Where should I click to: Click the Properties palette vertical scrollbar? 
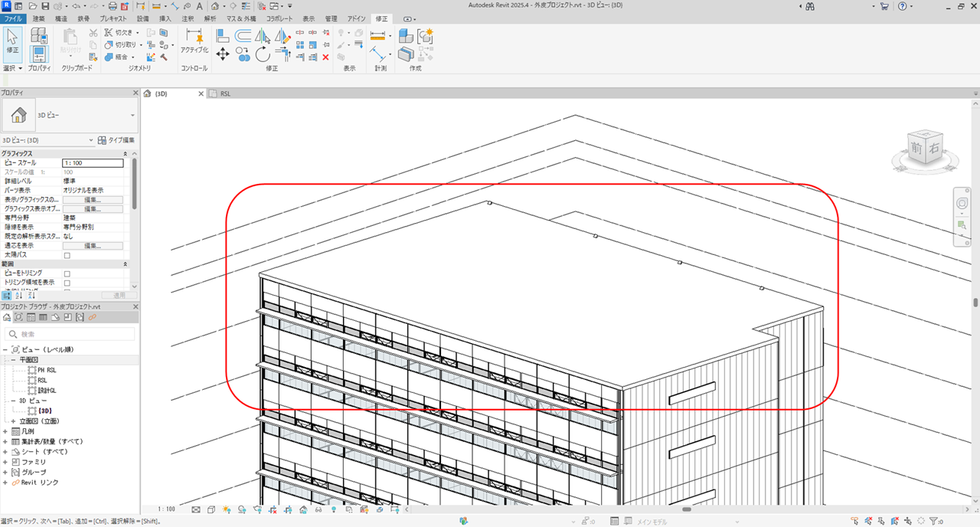coord(135,184)
